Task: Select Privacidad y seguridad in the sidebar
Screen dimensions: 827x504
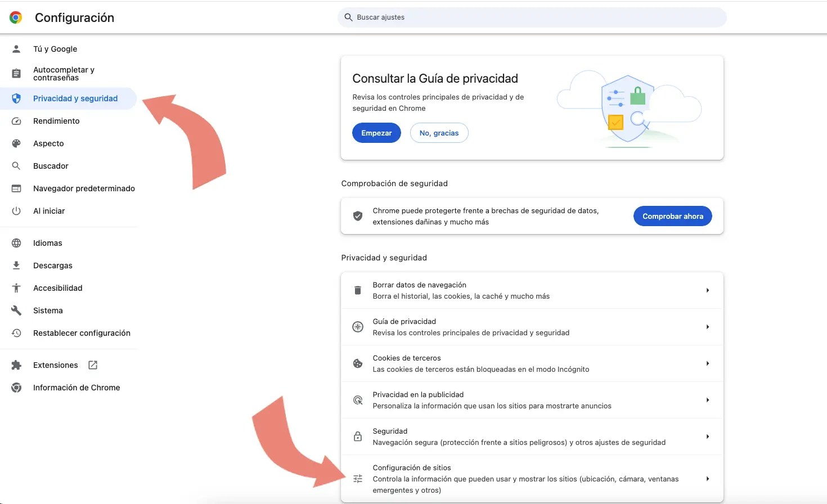Action: tap(68, 98)
